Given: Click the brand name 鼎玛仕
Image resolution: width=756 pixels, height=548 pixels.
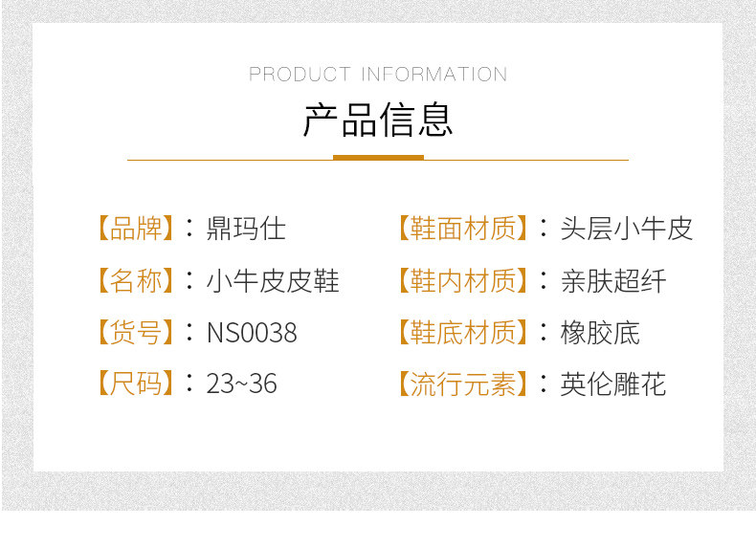Looking at the screenshot, I should coord(246,229).
